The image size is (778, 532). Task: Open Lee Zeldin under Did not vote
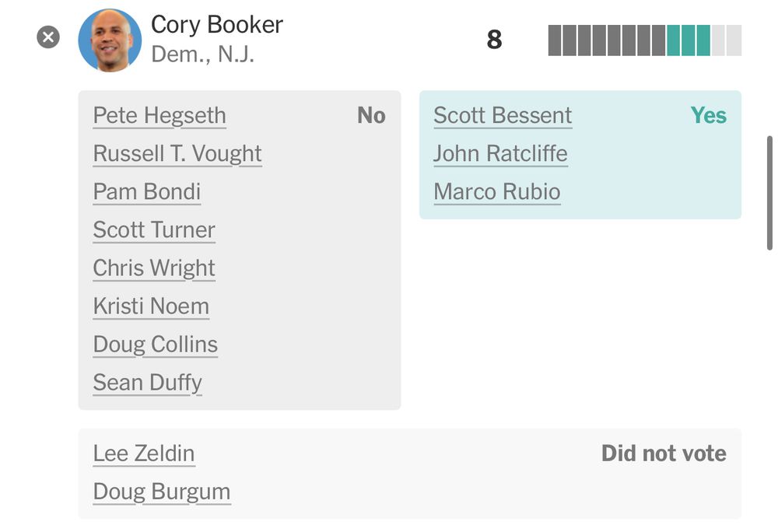tap(143, 453)
